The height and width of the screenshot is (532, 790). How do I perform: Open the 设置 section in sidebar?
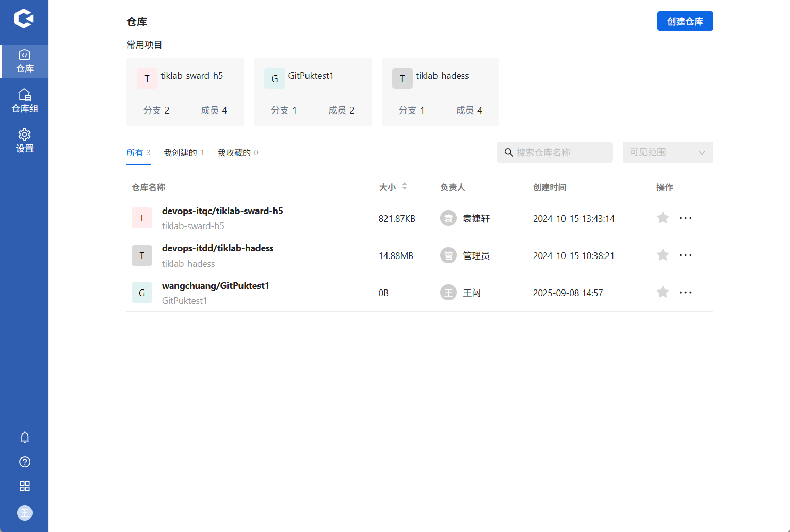click(24, 140)
